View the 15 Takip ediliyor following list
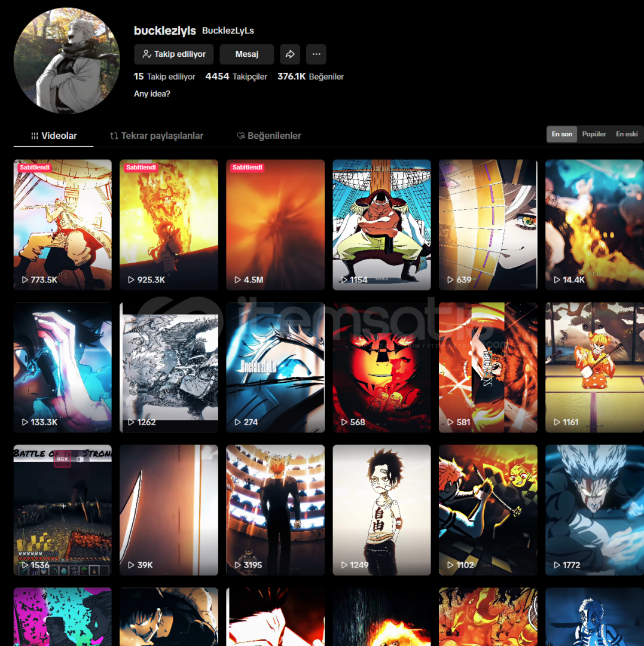The width and height of the screenshot is (644, 646). [165, 77]
